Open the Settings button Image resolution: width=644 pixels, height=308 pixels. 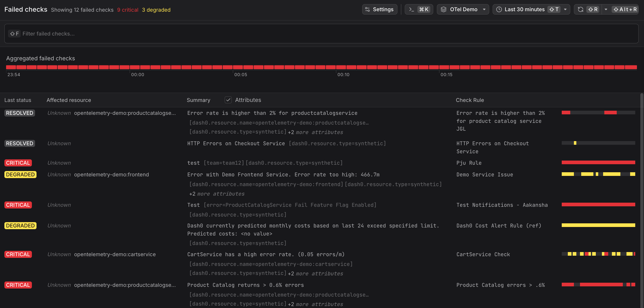(379, 9)
